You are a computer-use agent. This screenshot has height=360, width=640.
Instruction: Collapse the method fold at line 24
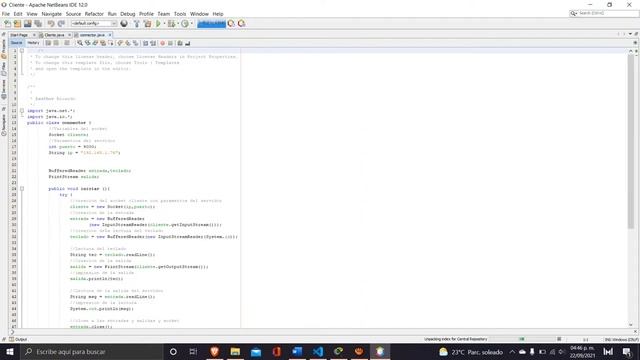point(22,189)
